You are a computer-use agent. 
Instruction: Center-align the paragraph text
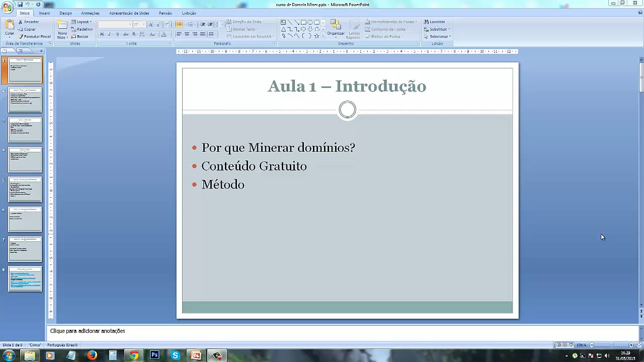(187, 34)
